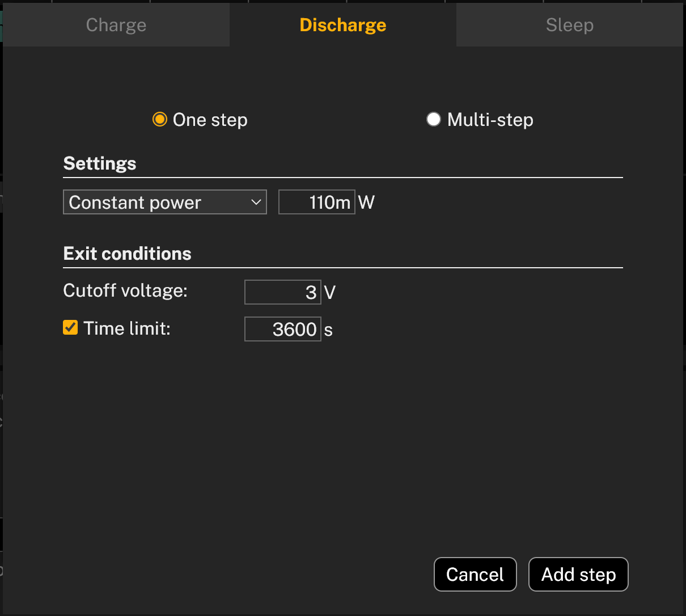The width and height of the screenshot is (686, 616).
Task: Expand the discharge type combo box
Action: tap(164, 202)
